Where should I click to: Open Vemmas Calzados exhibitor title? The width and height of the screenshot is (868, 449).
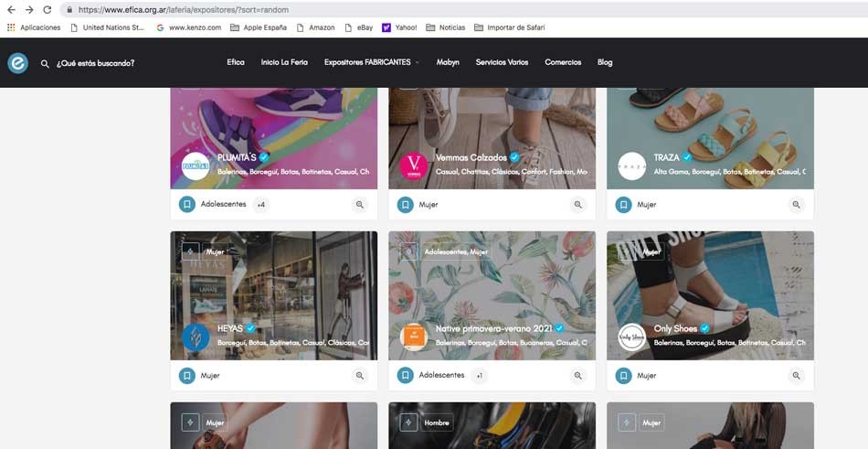(471, 157)
